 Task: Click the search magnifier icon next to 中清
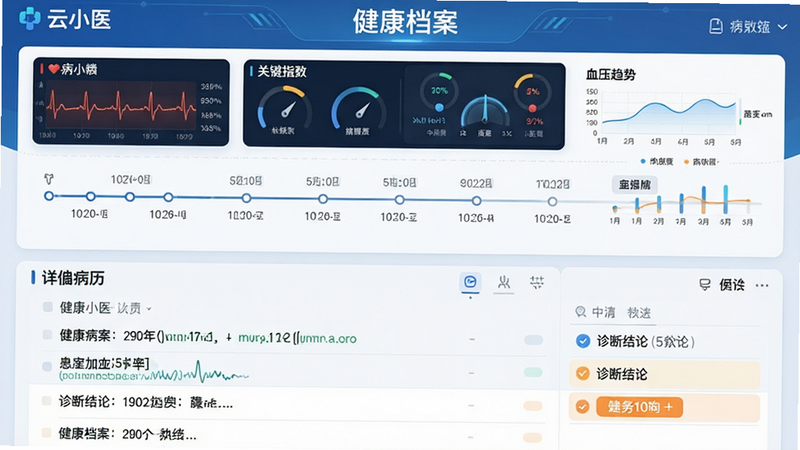pyautogui.click(x=581, y=312)
